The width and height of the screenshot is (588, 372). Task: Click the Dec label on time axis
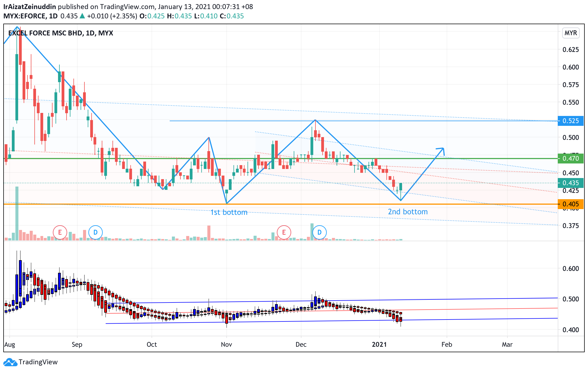(x=301, y=345)
